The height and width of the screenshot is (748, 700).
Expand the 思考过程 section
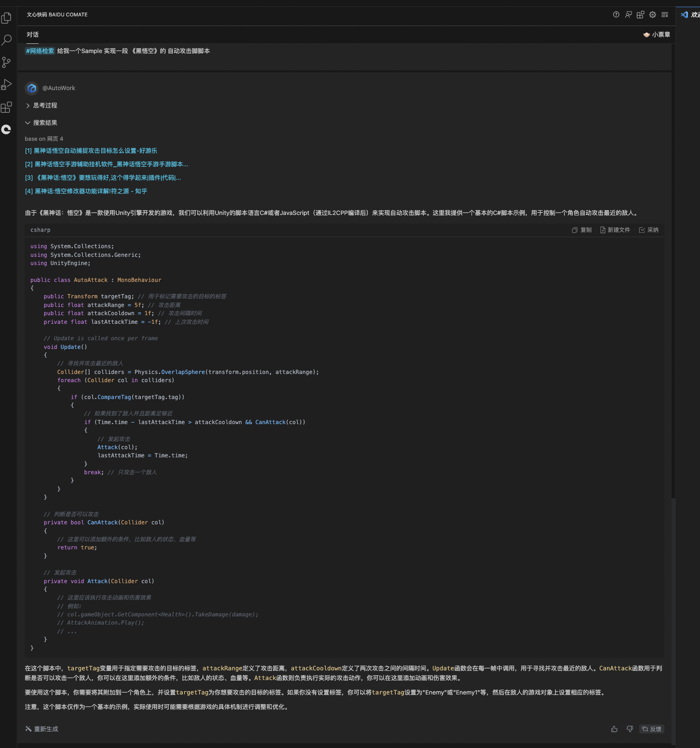pos(41,106)
